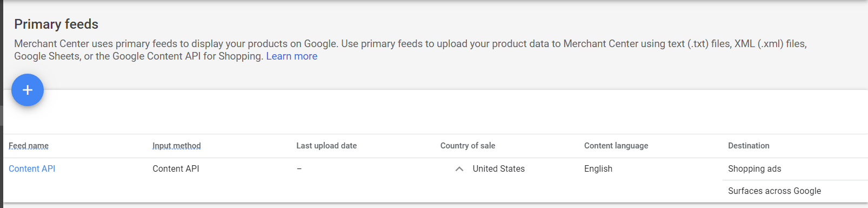This screenshot has width=868, height=208.
Task: Click the blue plus add feed button
Action: click(28, 90)
